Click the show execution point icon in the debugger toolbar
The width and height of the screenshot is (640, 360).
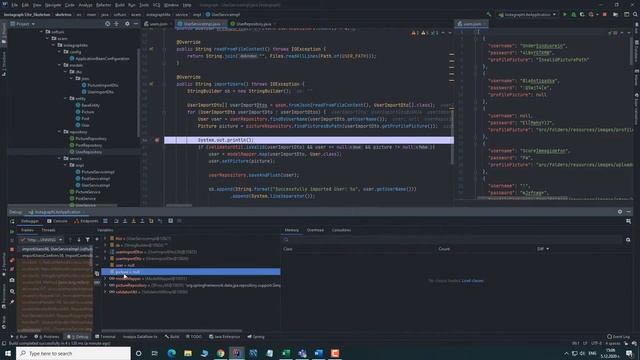[105, 221]
